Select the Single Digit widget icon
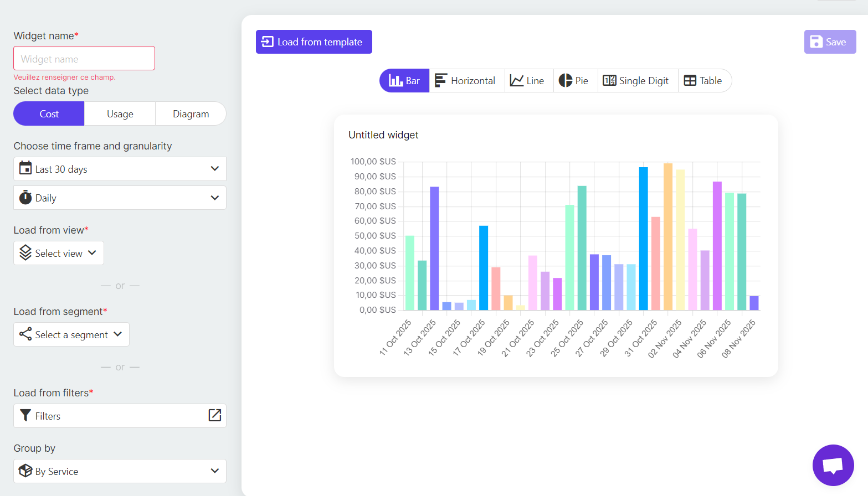This screenshot has width=868, height=496. coord(609,80)
